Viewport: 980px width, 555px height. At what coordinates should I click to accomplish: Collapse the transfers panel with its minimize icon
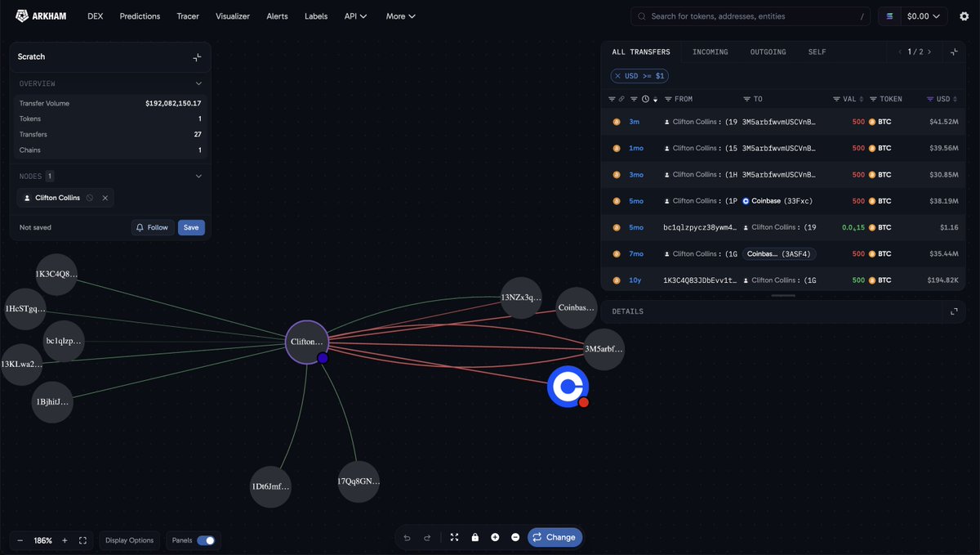coord(954,51)
